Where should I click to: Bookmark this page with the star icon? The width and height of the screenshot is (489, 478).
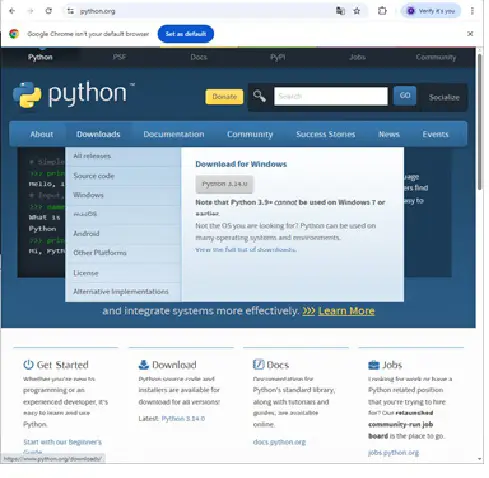click(x=357, y=11)
